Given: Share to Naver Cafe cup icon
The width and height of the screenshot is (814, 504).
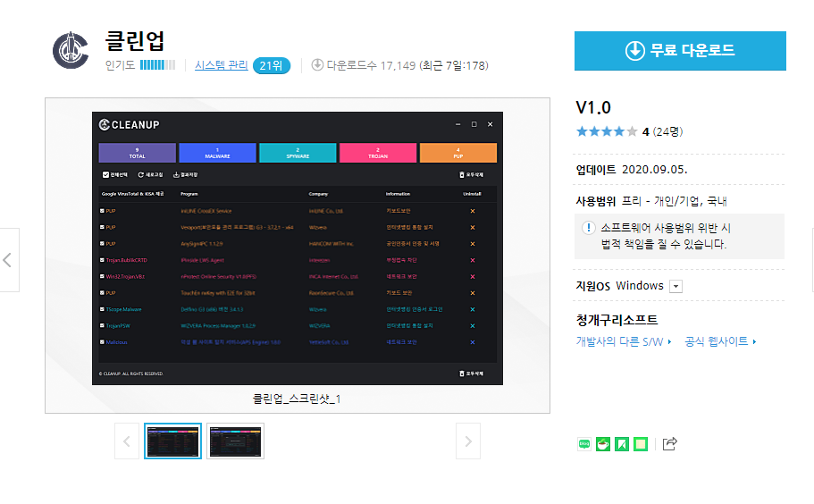Looking at the screenshot, I should [x=603, y=444].
